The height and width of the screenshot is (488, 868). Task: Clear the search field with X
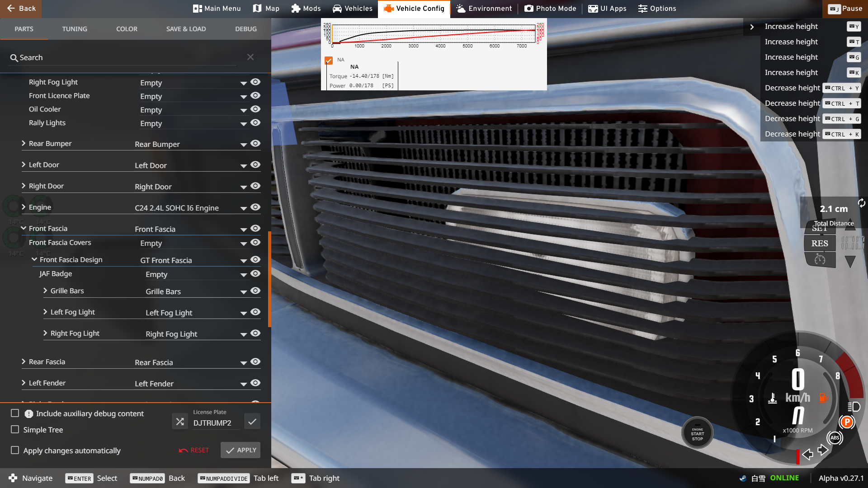[250, 57]
